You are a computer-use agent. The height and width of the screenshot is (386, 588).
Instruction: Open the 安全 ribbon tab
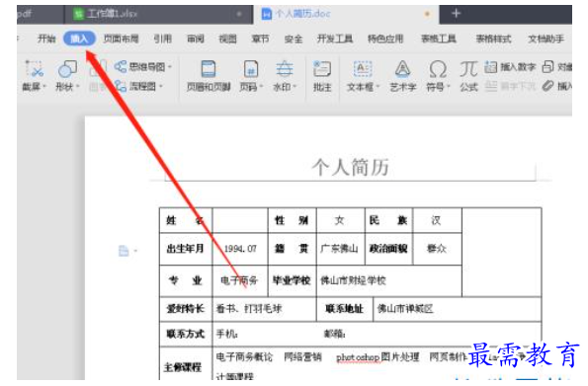294,39
